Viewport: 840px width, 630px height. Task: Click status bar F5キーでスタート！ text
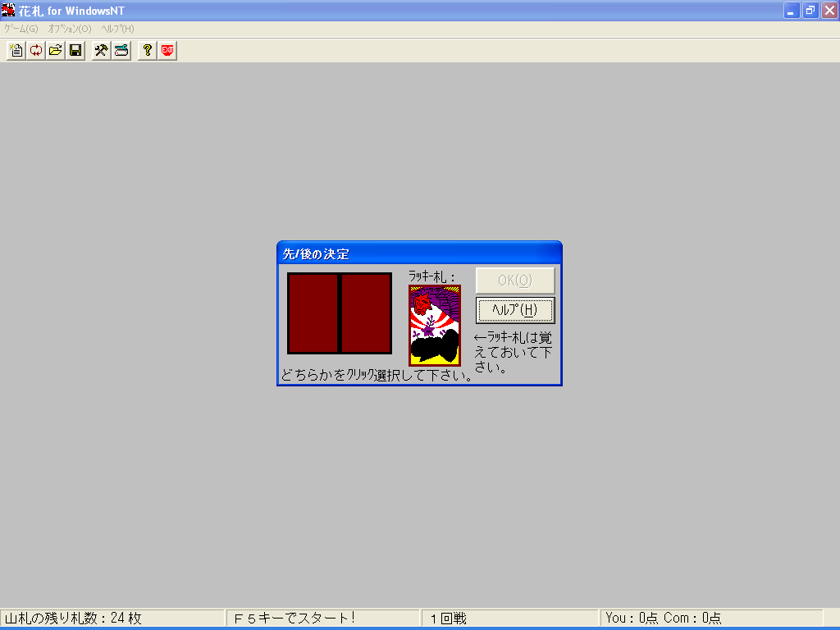click(294, 619)
